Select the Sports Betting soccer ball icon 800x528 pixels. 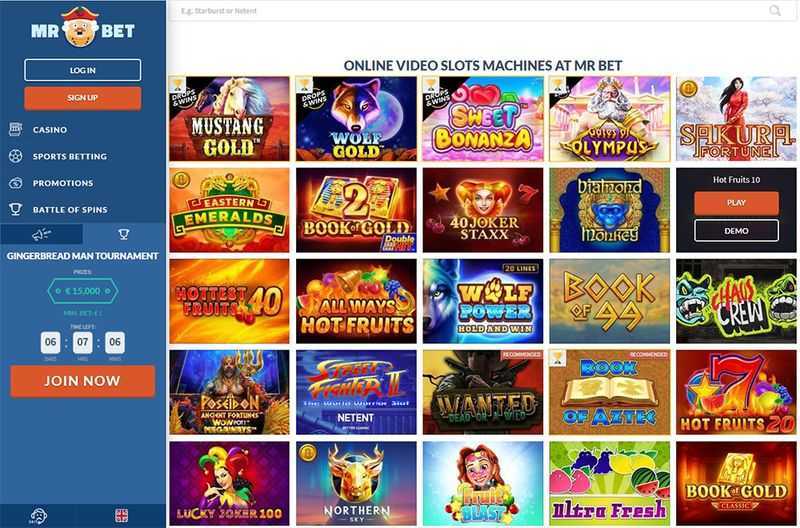coord(16,156)
